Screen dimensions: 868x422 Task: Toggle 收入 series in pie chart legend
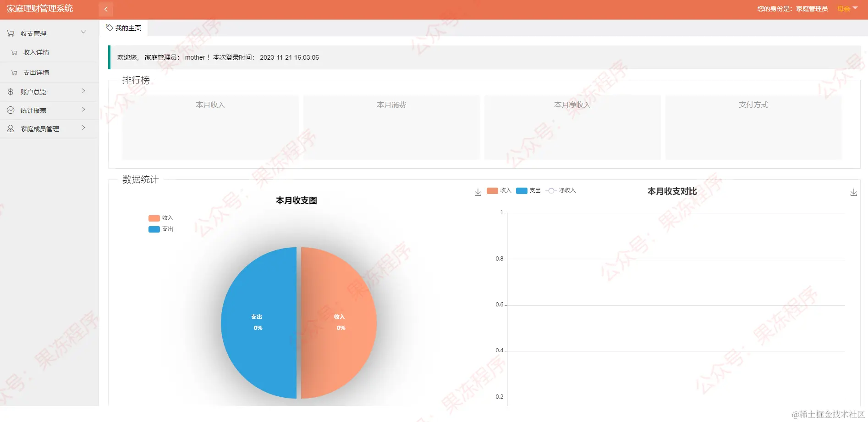(161, 218)
